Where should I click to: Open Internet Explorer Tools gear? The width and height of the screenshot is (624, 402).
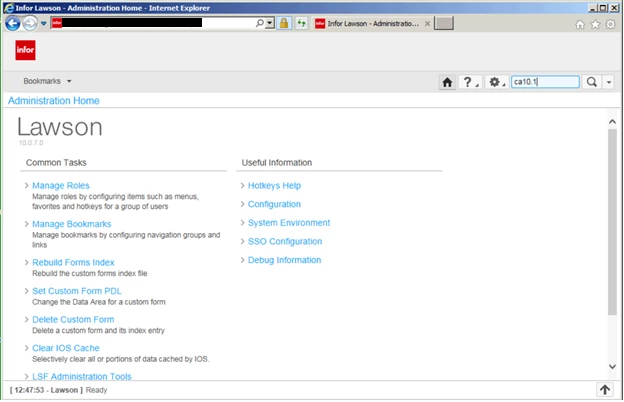coord(610,25)
